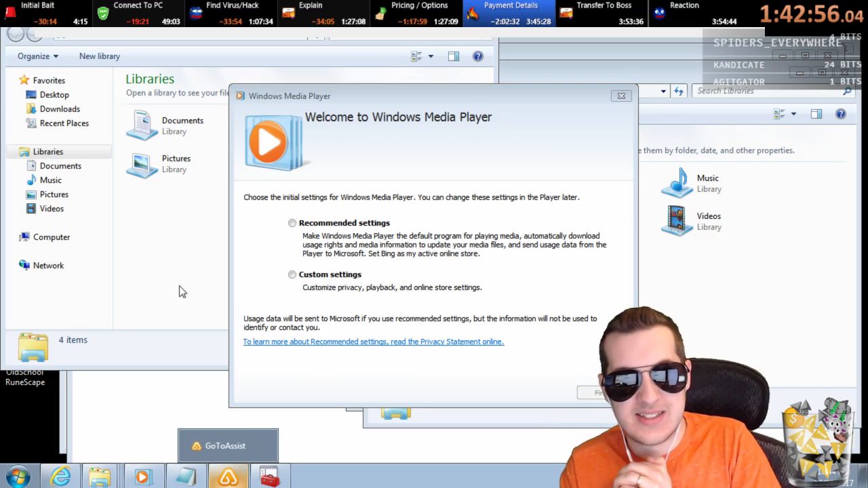
Task: Open Pictures in the navigation pane
Action: (54, 195)
